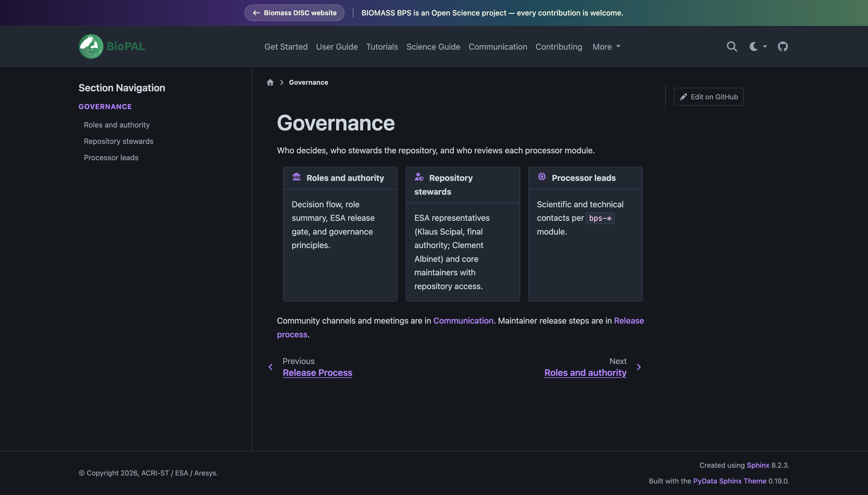Open the Tutorials menu item
Screen dimensions: 868x495
coord(382,47)
